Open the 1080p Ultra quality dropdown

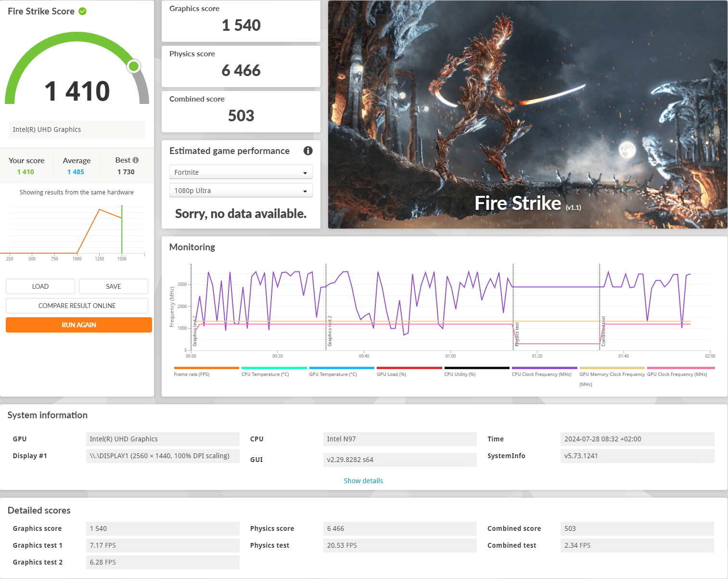[241, 191]
